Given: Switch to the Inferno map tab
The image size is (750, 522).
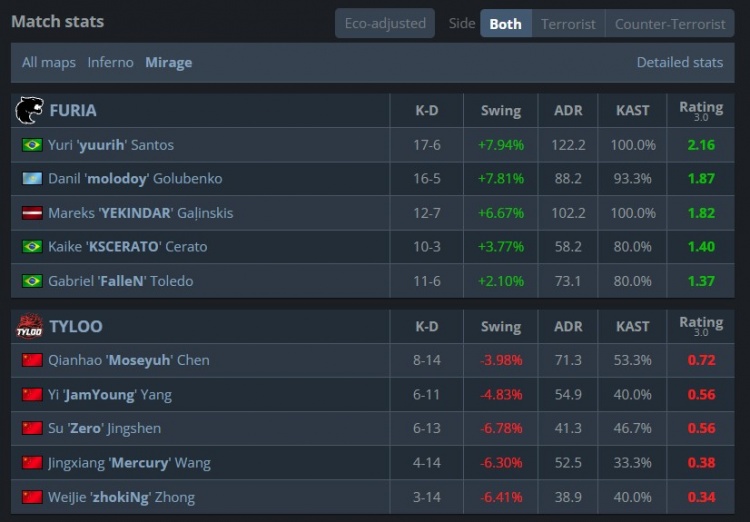Looking at the screenshot, I should [x=110, y=62].
